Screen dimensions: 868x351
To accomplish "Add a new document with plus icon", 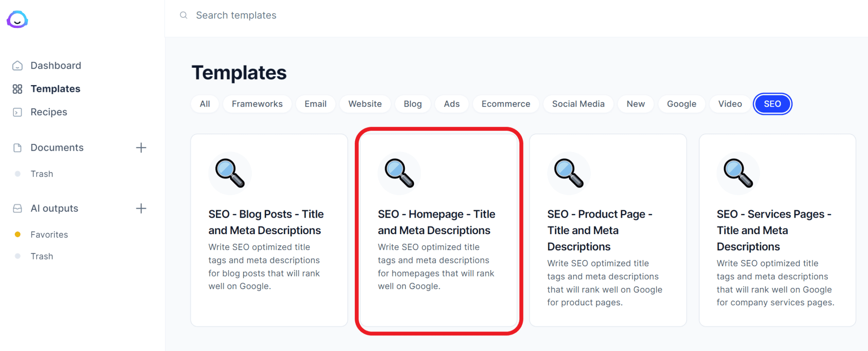I will pyautogui.click(x=141, y=148).
